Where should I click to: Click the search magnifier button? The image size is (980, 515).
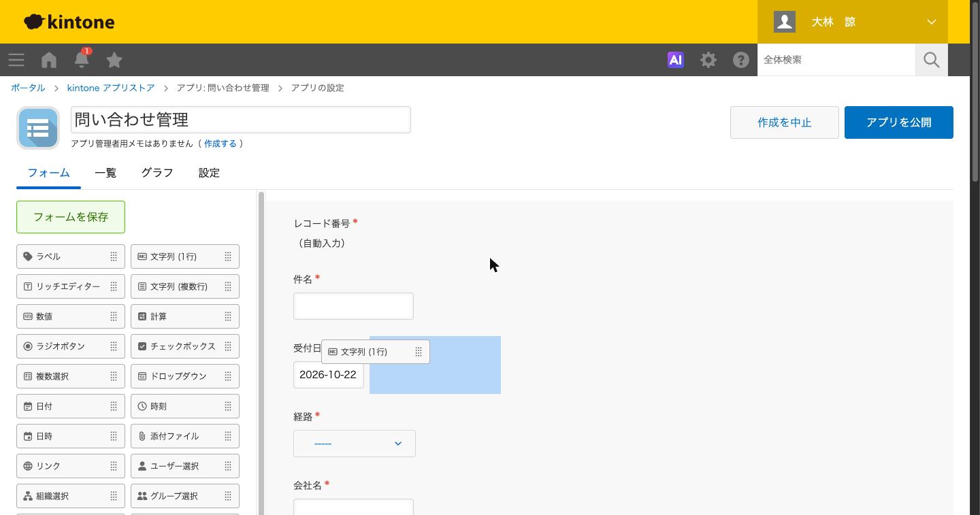932,60
